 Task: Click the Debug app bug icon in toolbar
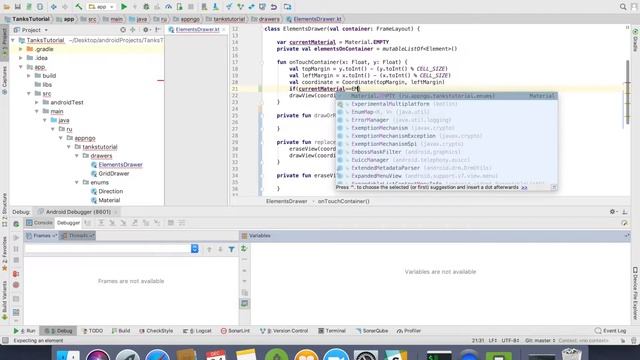[146, 7]
